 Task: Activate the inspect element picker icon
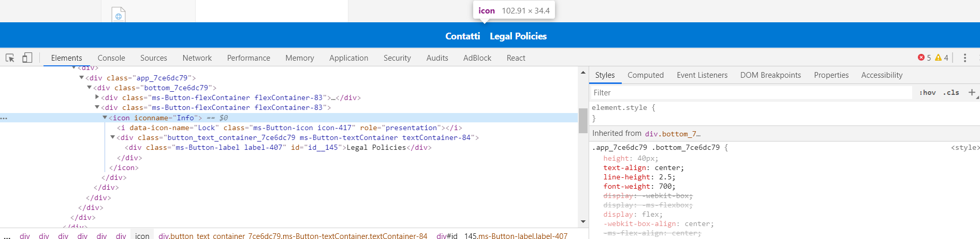point(10,58)
